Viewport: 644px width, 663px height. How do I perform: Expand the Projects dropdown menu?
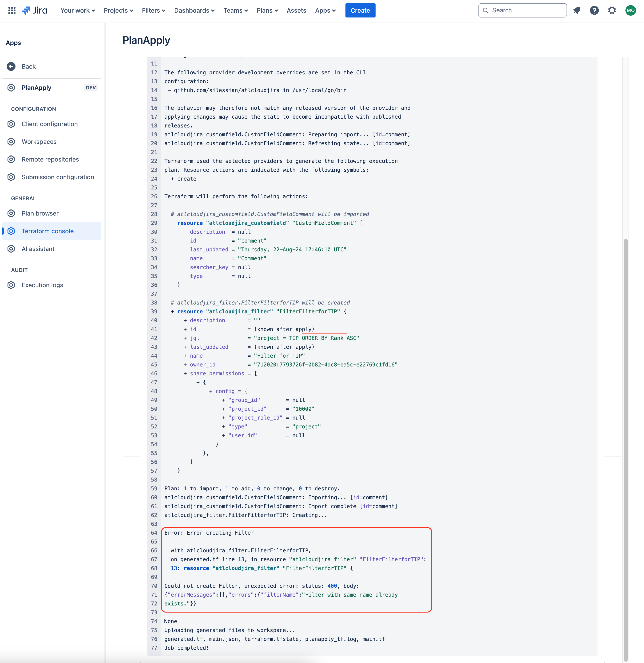pos(118,10)
